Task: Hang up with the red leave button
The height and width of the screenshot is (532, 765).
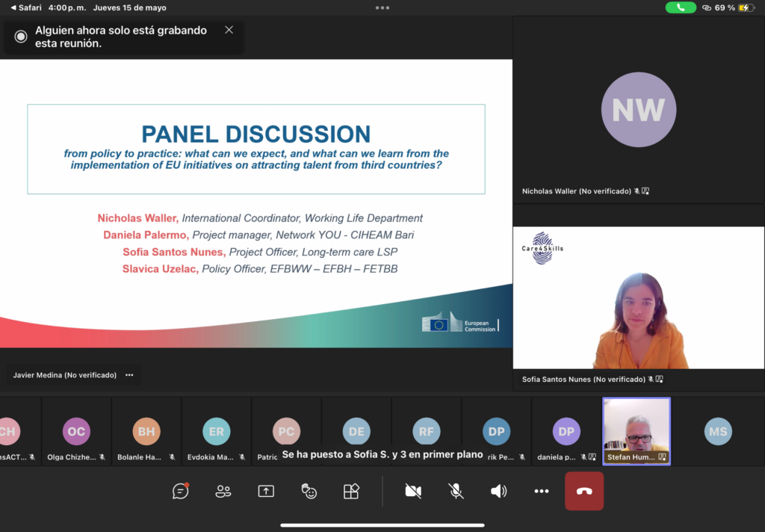Action: click(584, 491)
